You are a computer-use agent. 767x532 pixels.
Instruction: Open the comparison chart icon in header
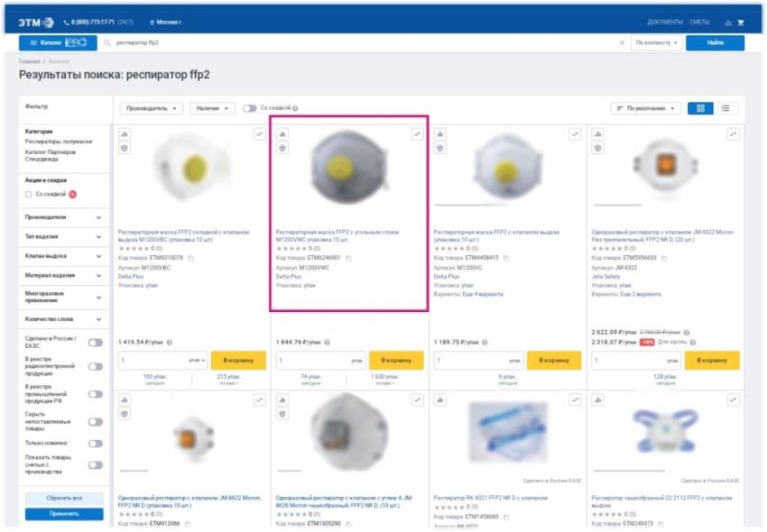tap(728, 23)
